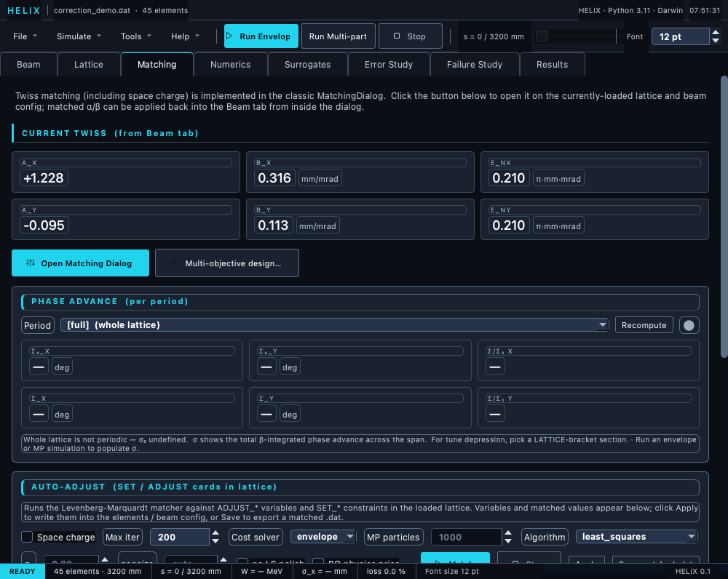Image resolution: width=728 pixels, height=579 pixels.
Task: Toggle the checkbox next to s position
Action: pos(542,36)
